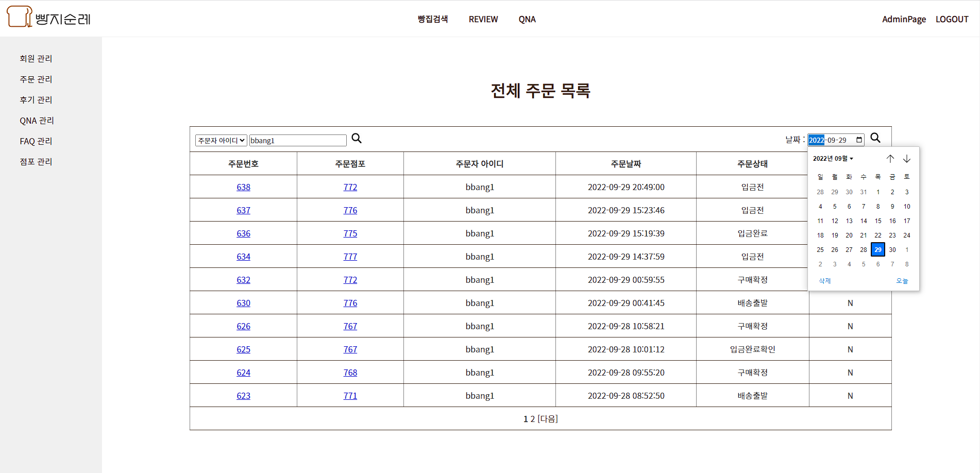Click 오늘 to jump to today's date

point(902,281)
